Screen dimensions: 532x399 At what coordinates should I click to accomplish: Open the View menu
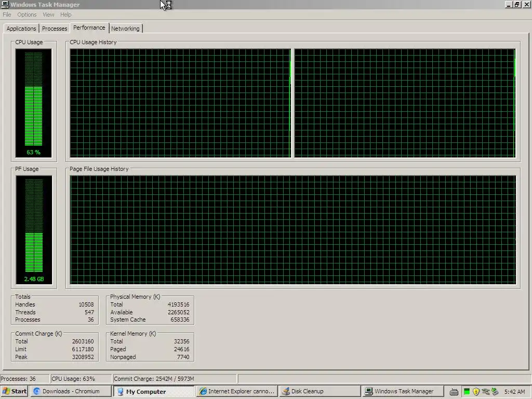[48, 15]
